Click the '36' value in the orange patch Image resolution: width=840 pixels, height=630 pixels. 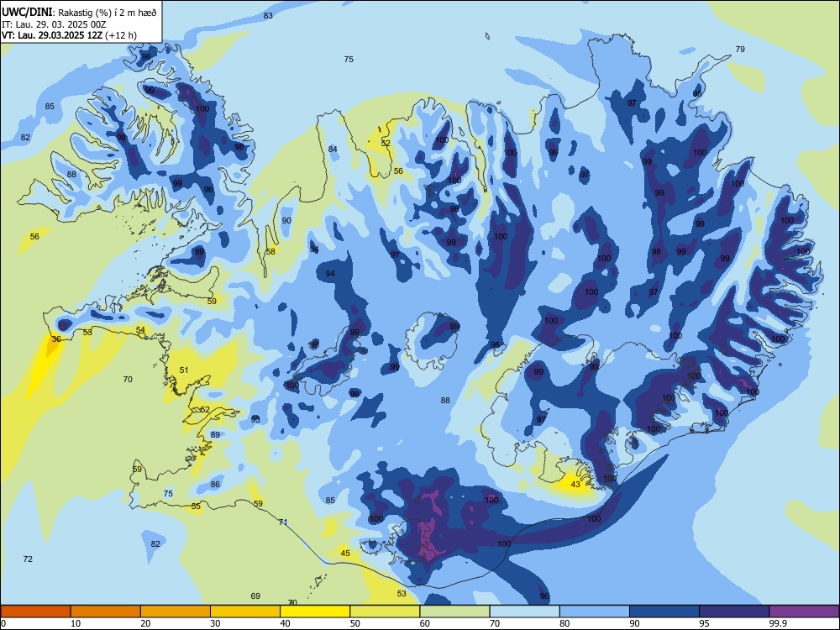coord(55,339)
